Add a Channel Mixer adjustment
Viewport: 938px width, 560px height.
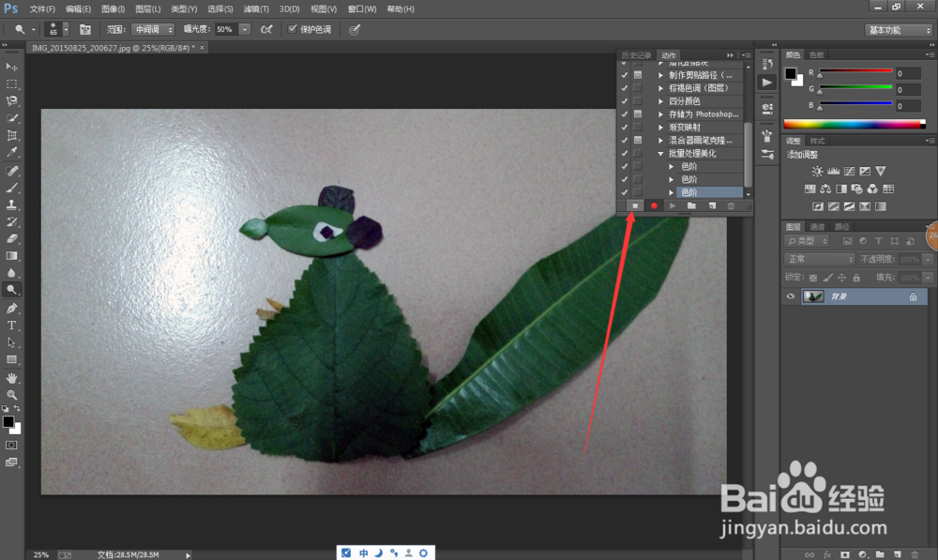click(872, 189)
